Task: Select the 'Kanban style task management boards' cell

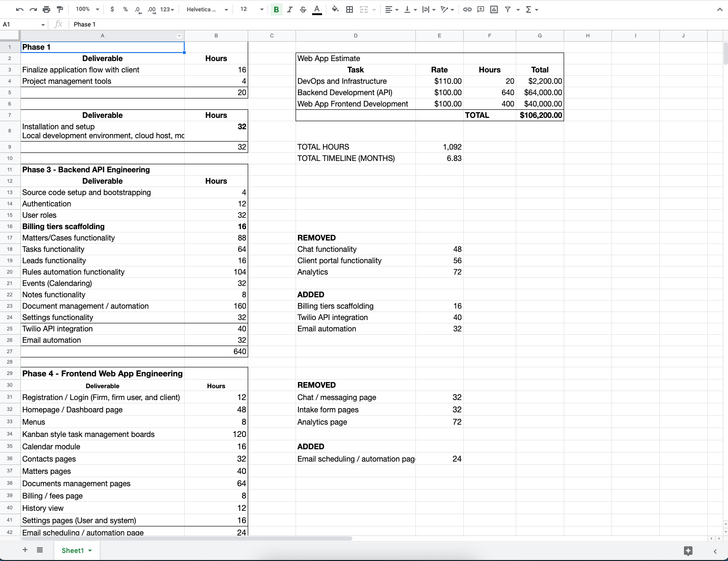Action: [x=102, y=434]
